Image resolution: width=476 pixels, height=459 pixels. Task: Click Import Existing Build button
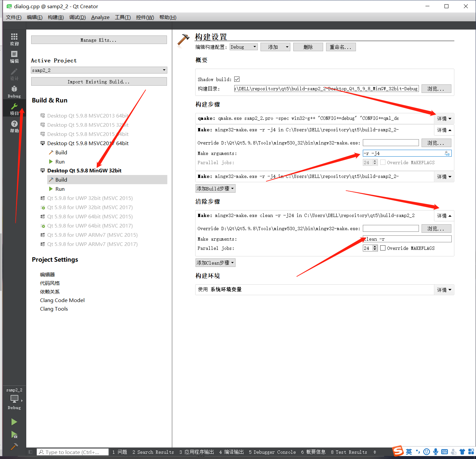point(99,82)
